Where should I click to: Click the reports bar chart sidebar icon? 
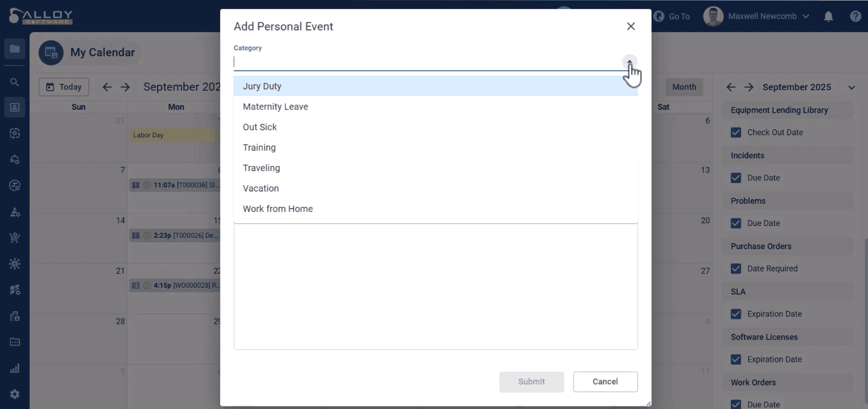pyautogui.click(x=14, y=368)
